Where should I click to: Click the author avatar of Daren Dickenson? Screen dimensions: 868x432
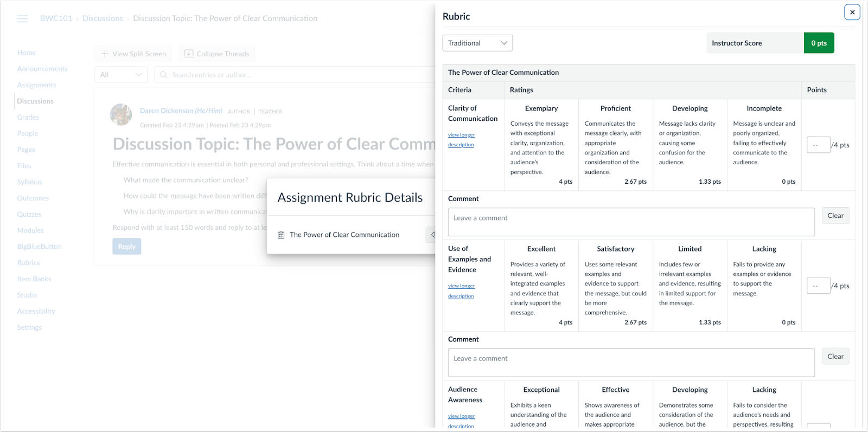tap(121, 114)
